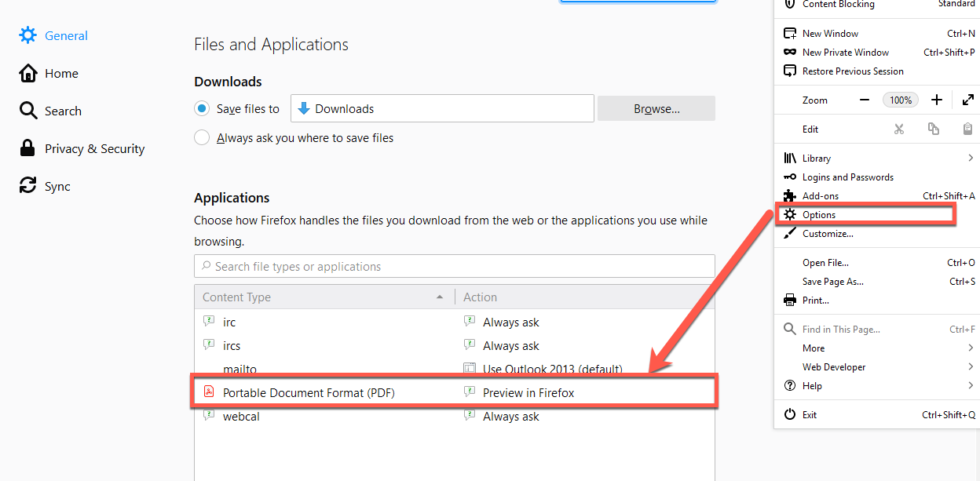Choose Find in This Page...
The image size is (980, 481).
pyautogui.click(x=877, y=329)
